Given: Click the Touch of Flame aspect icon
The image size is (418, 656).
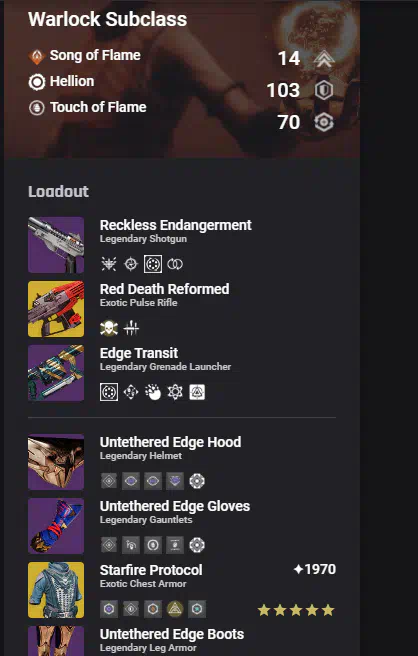Looking at the screenshot, I should point(37,108).
